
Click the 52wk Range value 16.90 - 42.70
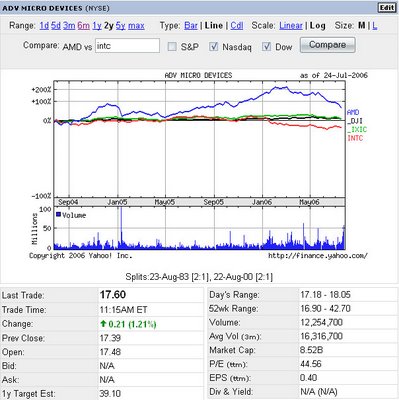pos(325,309)
